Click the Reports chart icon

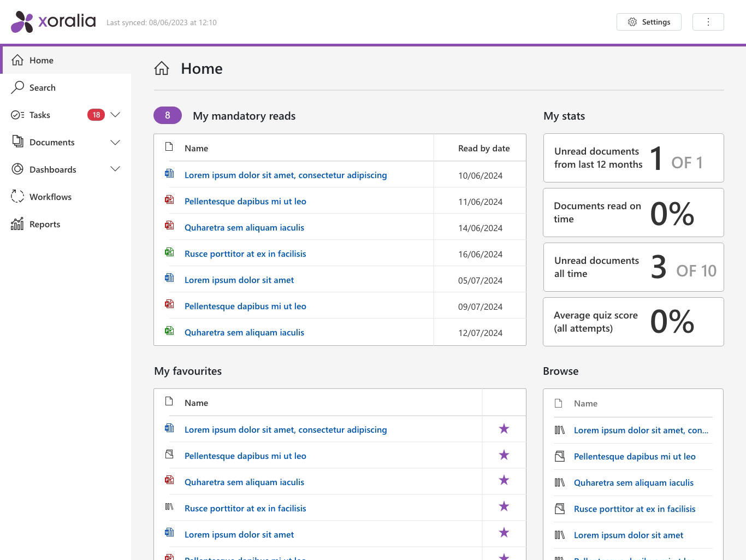pos(17,224)
